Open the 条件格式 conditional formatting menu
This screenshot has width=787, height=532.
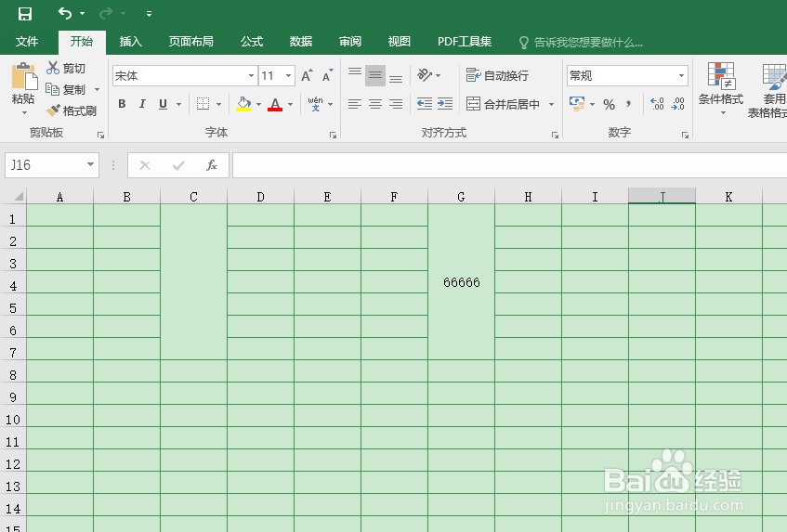(x=721, y=89)
